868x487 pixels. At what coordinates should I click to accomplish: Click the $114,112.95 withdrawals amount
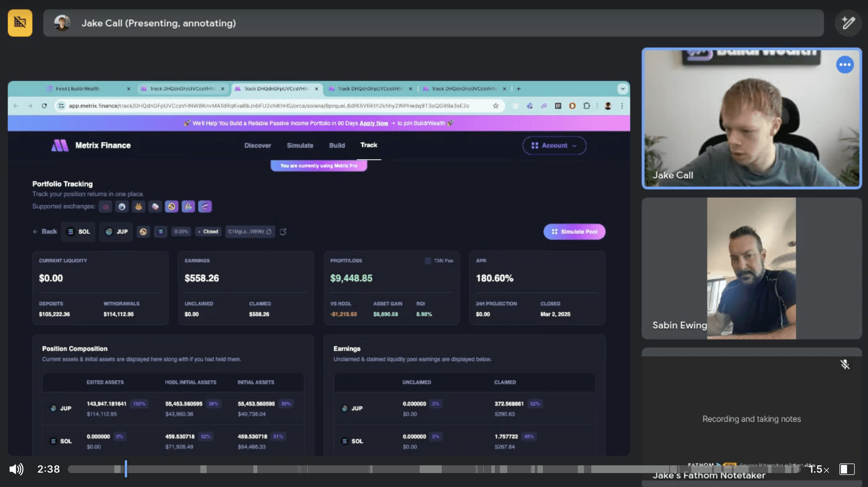point(119,314)
